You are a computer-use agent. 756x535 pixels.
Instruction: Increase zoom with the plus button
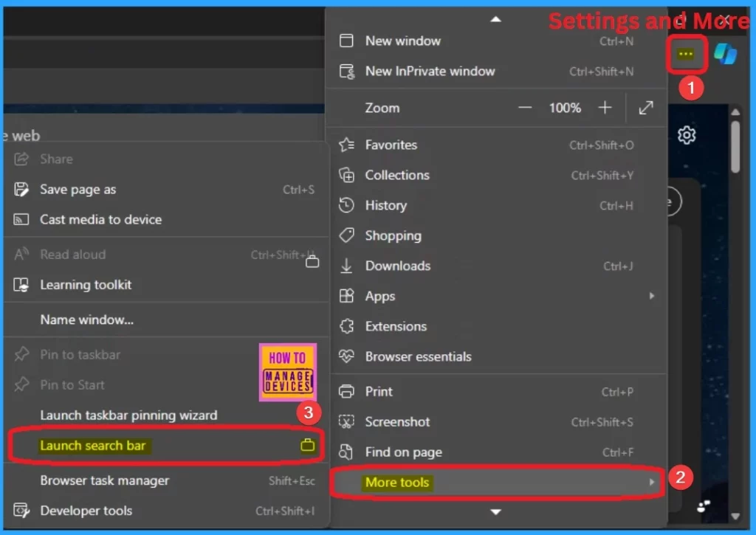click(x=605, y=108)
